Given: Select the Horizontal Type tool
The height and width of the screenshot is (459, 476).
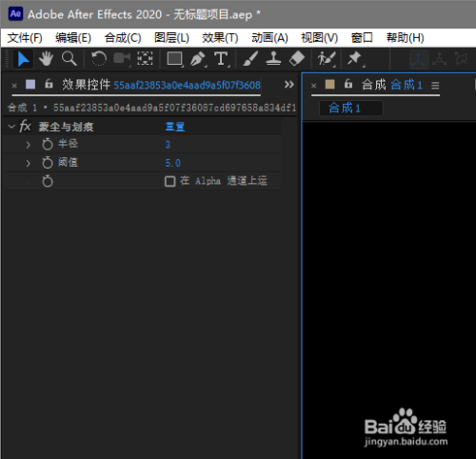Looking at the screenshot, I should (x=221, y=59).
